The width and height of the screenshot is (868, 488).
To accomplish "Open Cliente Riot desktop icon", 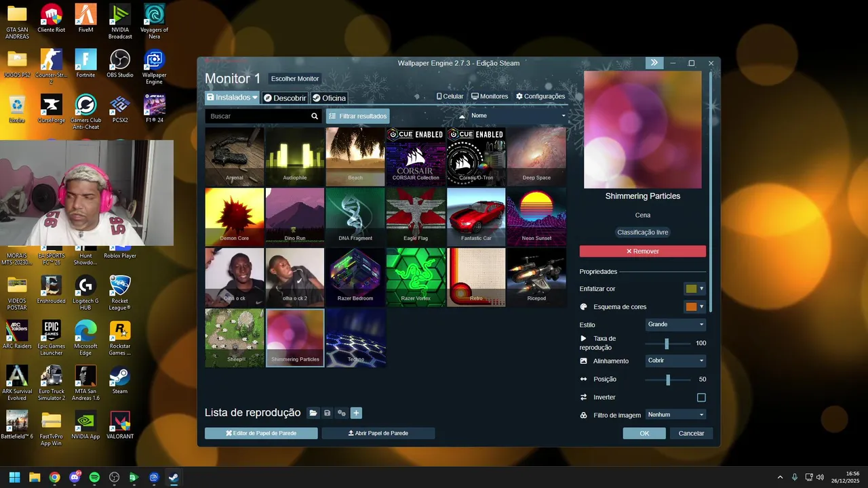I will pyautogui.click(x=52, y=18).
